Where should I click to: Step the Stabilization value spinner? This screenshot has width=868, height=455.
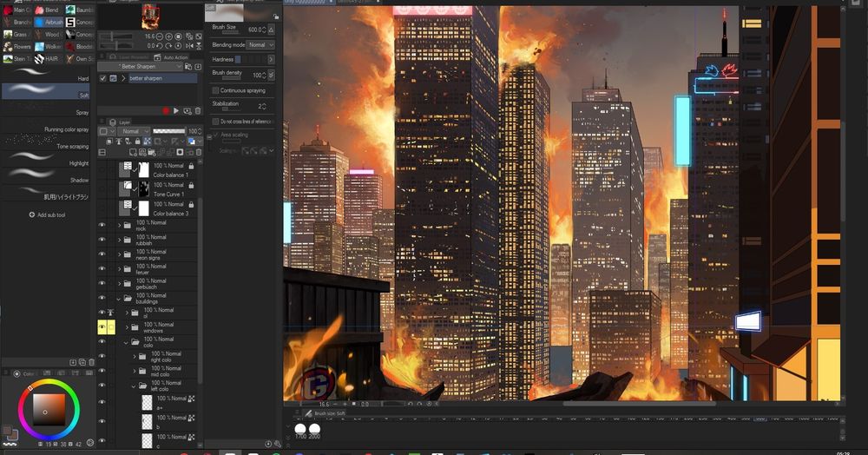click(x=263, y=106)
